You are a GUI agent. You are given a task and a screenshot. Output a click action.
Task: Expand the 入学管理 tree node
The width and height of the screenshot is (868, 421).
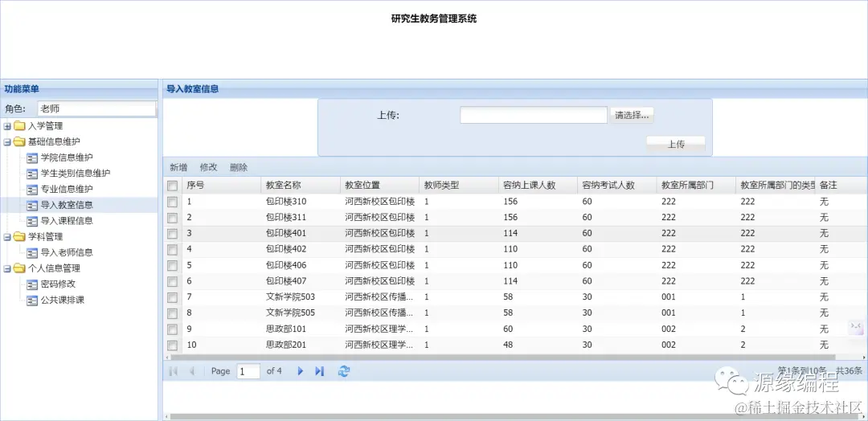[x=7, y=126]
